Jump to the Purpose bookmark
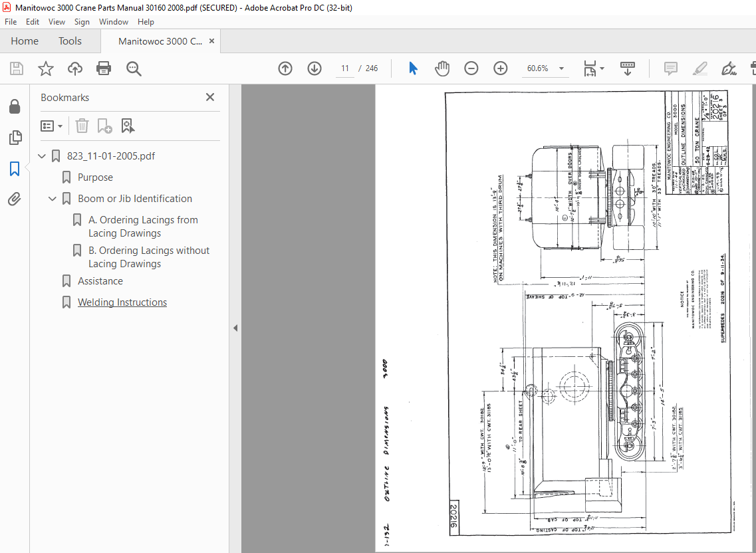The image size is (756, 553). (95, 177)
